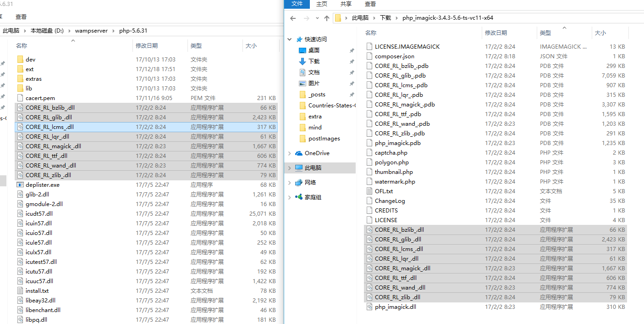Viewport: 644px width, 324px height.
Task: Select Countries-States folder in sidebar
Action: pyautogui.click(x=327, y=105)
